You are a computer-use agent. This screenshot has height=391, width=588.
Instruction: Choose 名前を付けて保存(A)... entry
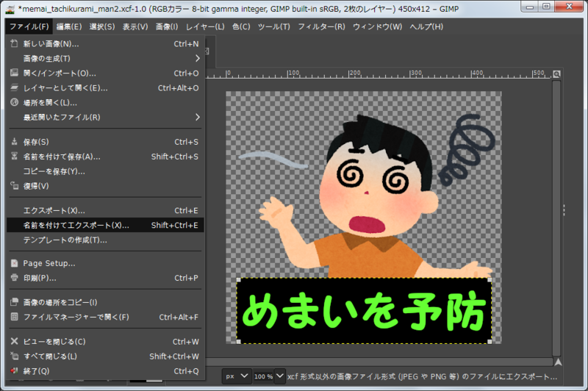[105, 157]
